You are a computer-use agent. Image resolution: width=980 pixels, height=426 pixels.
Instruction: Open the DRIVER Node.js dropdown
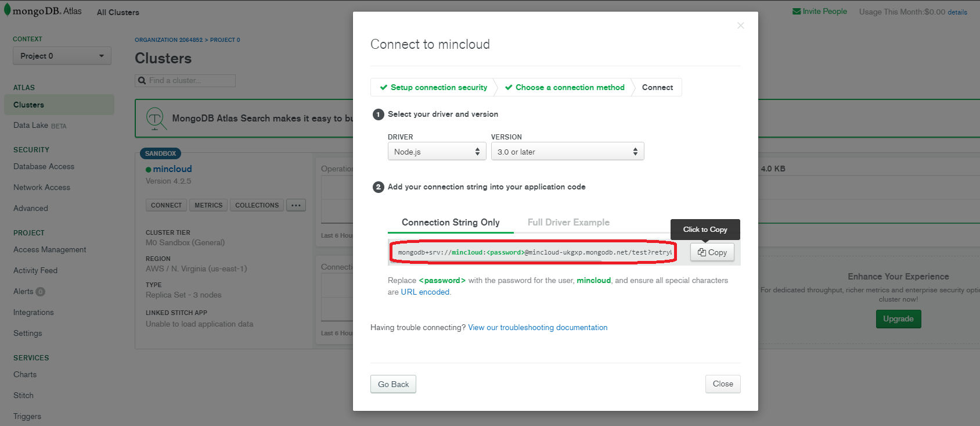tap(437, 152)
